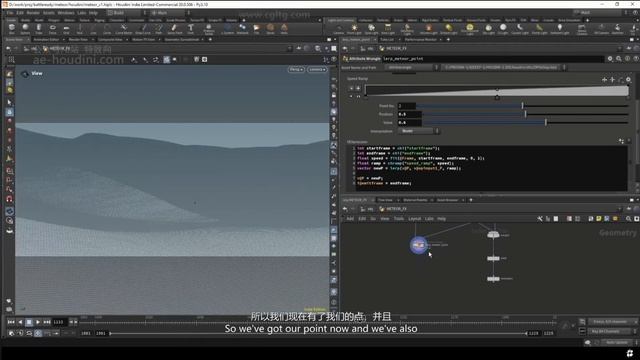Adjust the Point No. slider
The image size is (640, 360).
click(522, 106)
